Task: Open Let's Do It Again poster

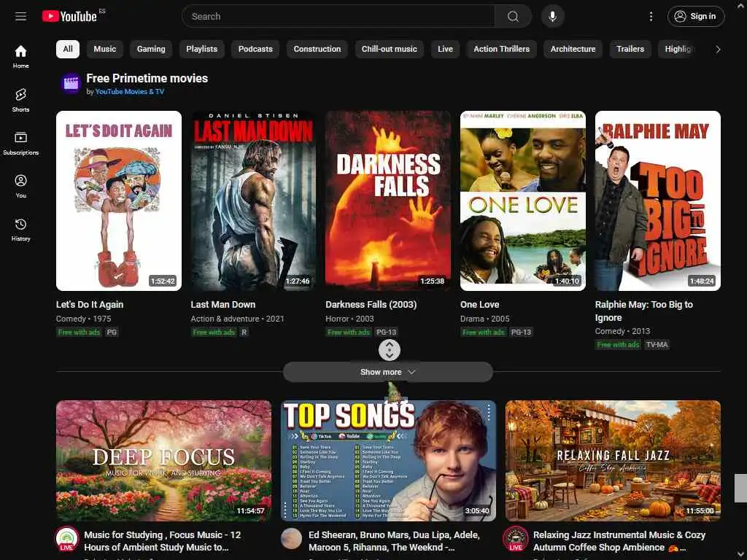Action: [x=119, y=201]
